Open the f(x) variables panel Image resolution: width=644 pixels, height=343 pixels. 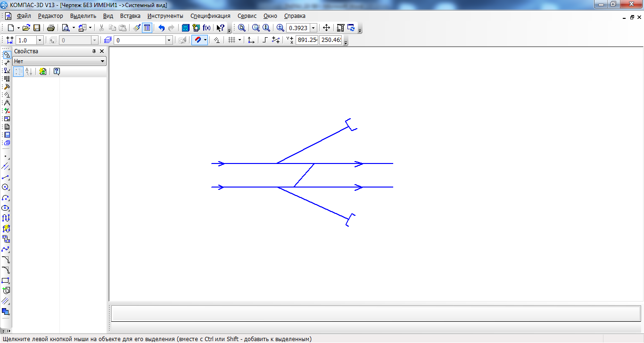(x=206, y=28)
